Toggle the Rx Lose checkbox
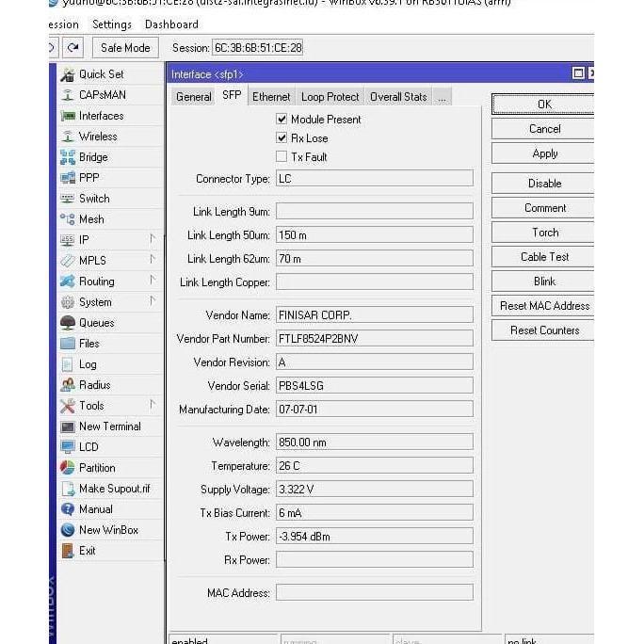 [x=282, y=137]
